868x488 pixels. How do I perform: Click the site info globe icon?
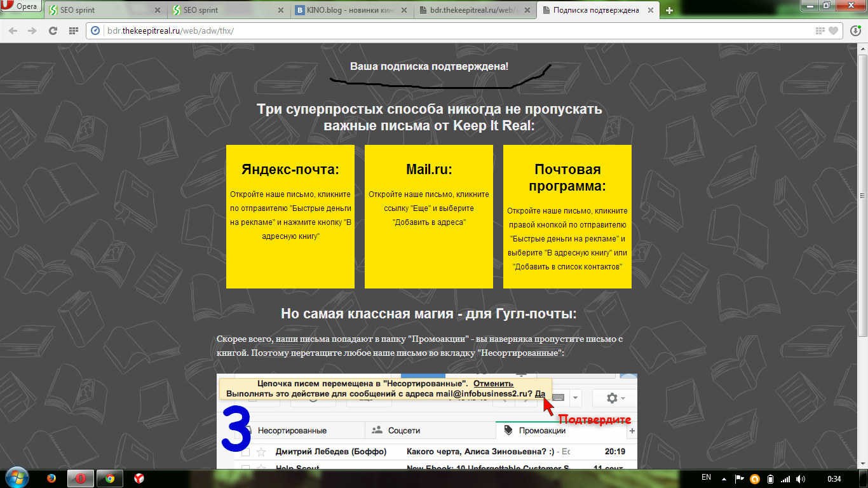click(x=96, y=30)
